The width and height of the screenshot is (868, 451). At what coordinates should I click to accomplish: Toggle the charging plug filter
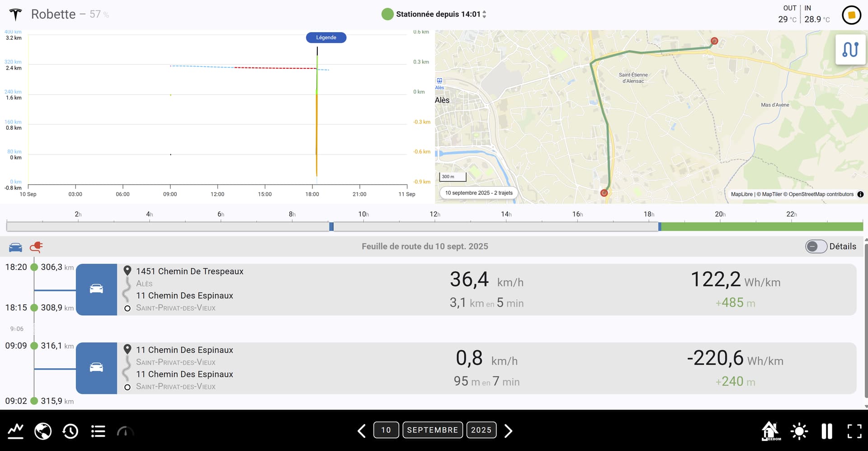pos(36,247)
